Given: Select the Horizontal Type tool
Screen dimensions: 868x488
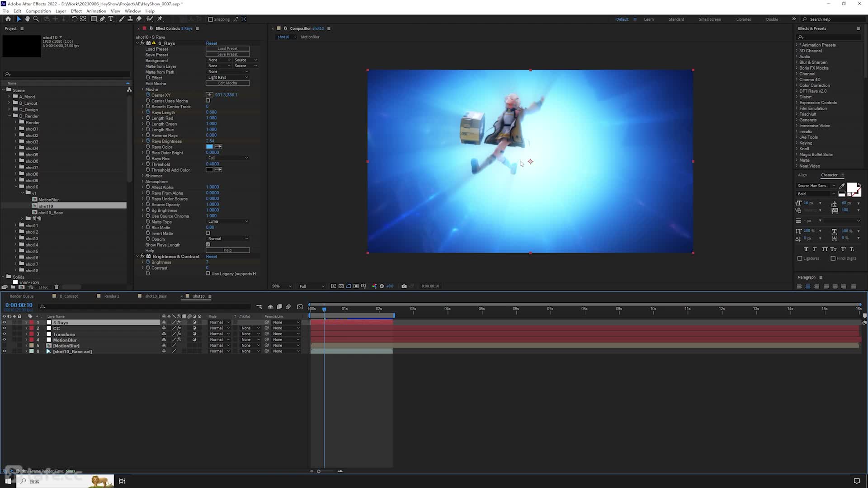Looking at the screenshot, I should [111, 19].
